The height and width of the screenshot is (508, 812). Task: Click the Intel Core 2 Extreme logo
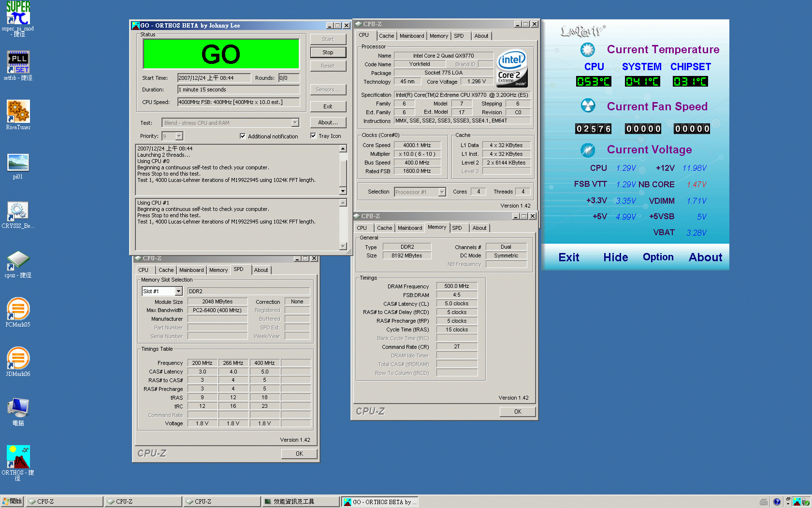point(512,68)
